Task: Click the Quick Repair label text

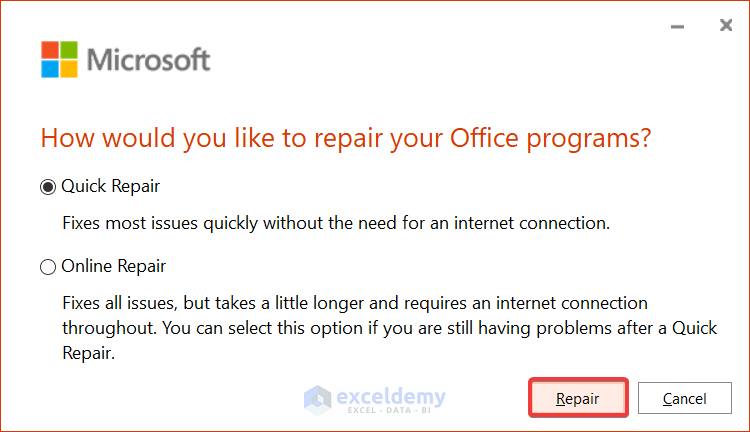Action: pos(111,186)
